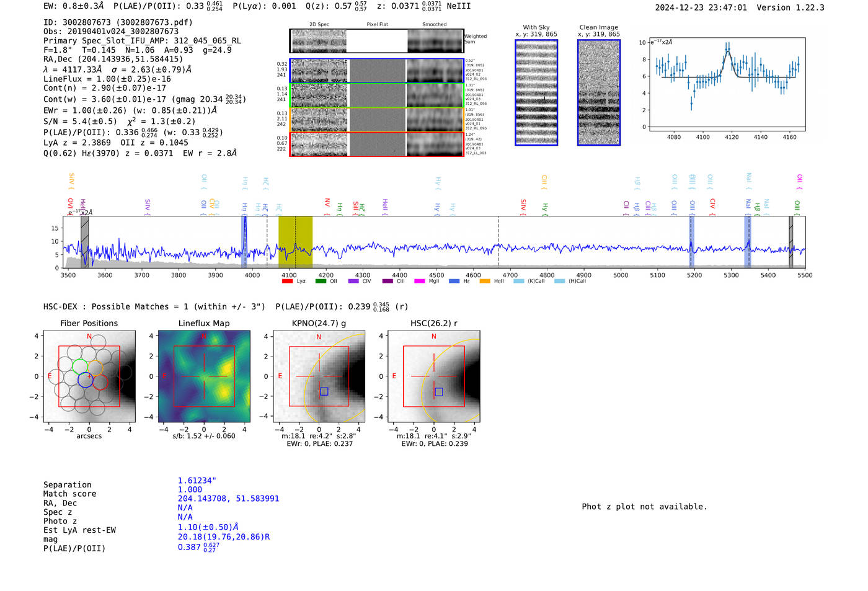Select the red-bordered 2D spectrum fiber row
The width and height of the screenshot is (868, 591).
pos(376,144)
